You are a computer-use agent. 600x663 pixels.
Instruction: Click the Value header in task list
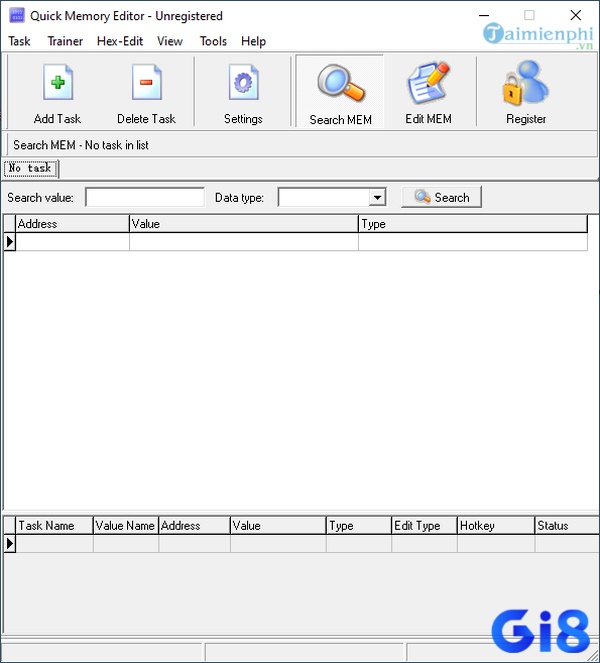[278, 526]
